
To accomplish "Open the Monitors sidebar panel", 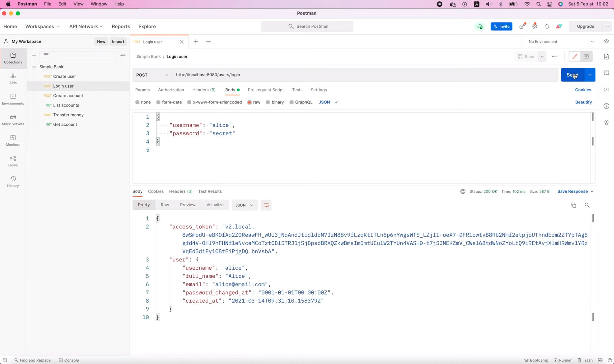I will (13, 141).
